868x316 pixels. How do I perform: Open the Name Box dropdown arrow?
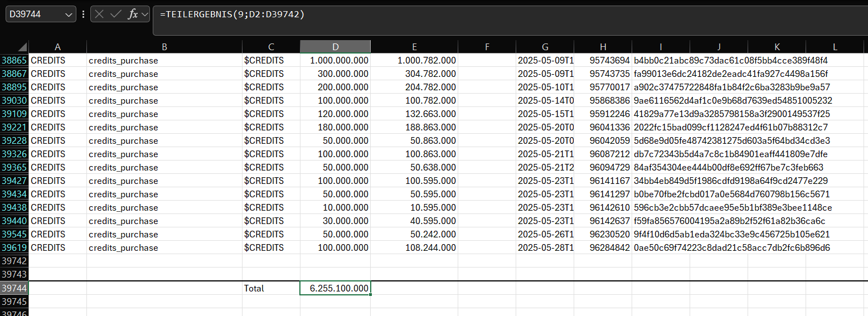click(x=69, y=14)
